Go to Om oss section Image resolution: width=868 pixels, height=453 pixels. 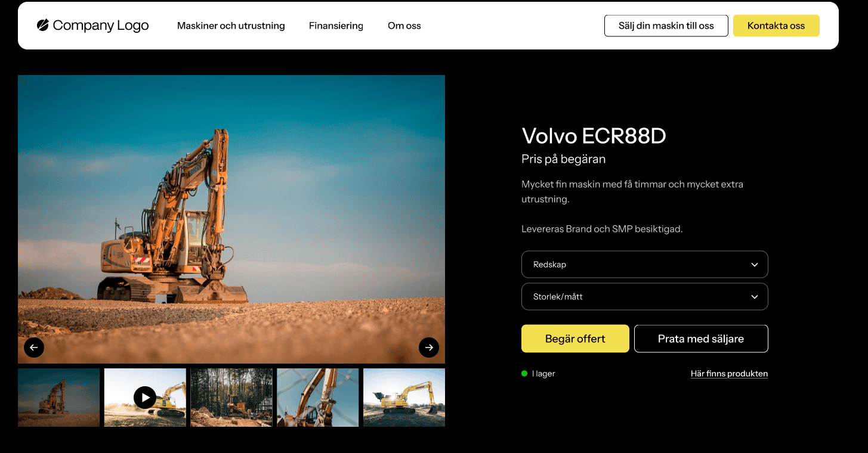tap(404, 26)
